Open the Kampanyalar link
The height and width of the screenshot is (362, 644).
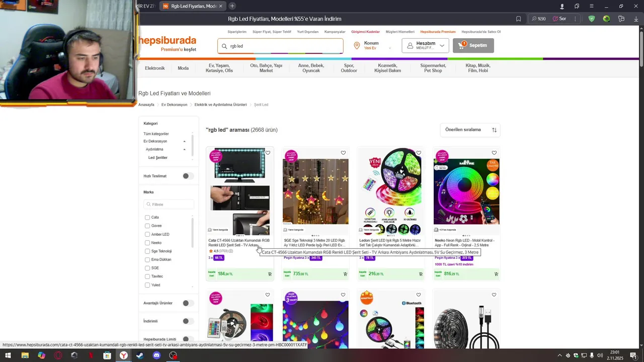(335, 32)
